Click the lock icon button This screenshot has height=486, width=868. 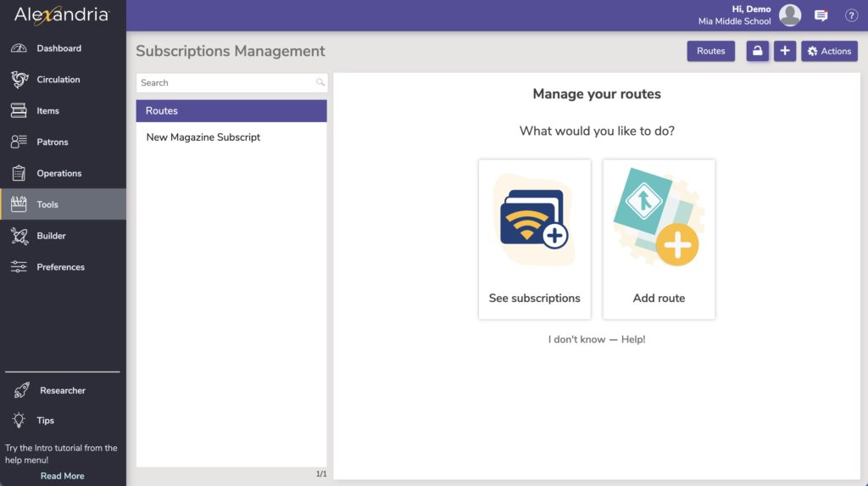point(757,51)
